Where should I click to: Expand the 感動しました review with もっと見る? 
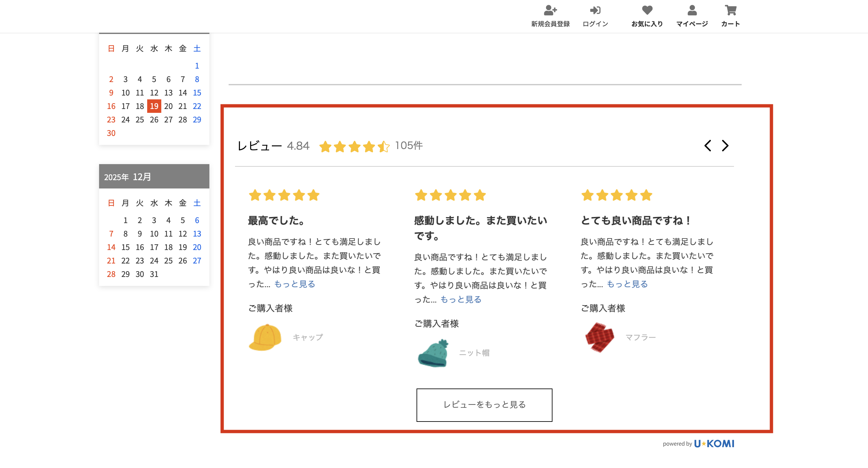coord(461,299)
